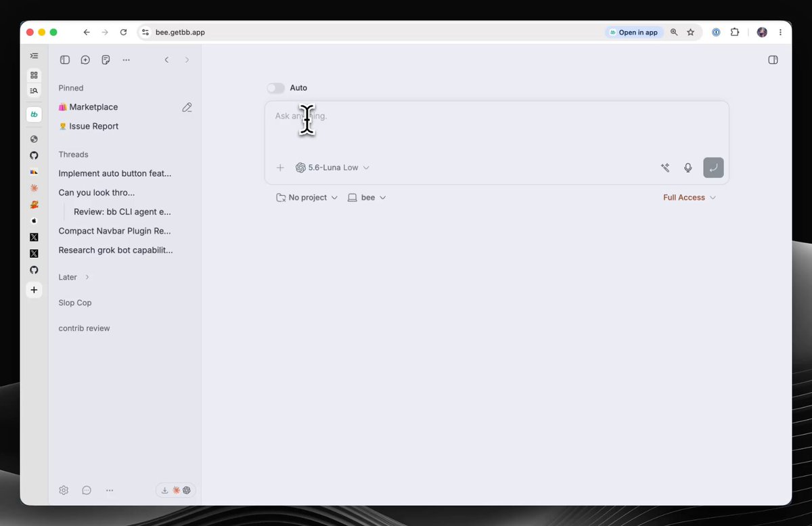Select the contrib review entry
The width and height of the screenshot is (812, 526).
coord(84,328)
